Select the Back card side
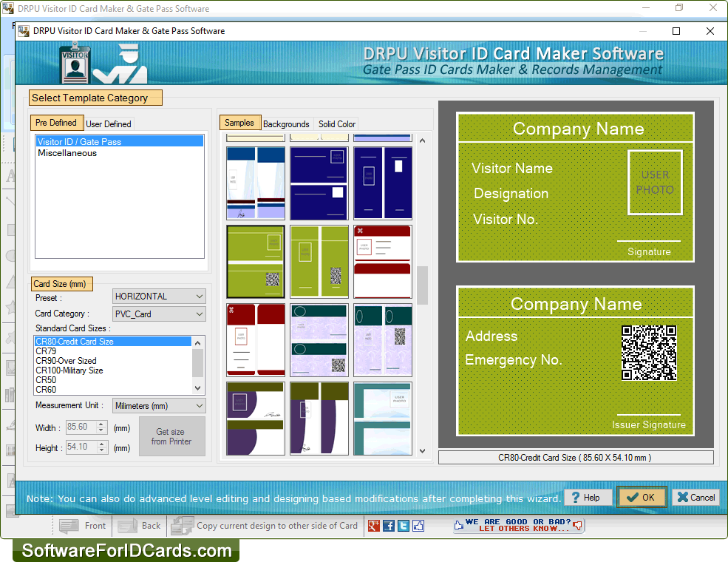The width and height of the screenshot is (728, 562). point(139,526)
